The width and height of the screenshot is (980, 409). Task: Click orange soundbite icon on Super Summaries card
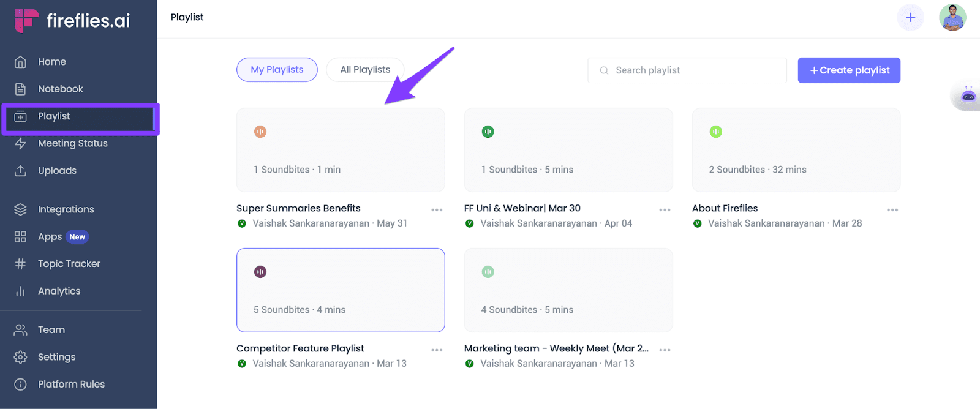pos(260,132)
